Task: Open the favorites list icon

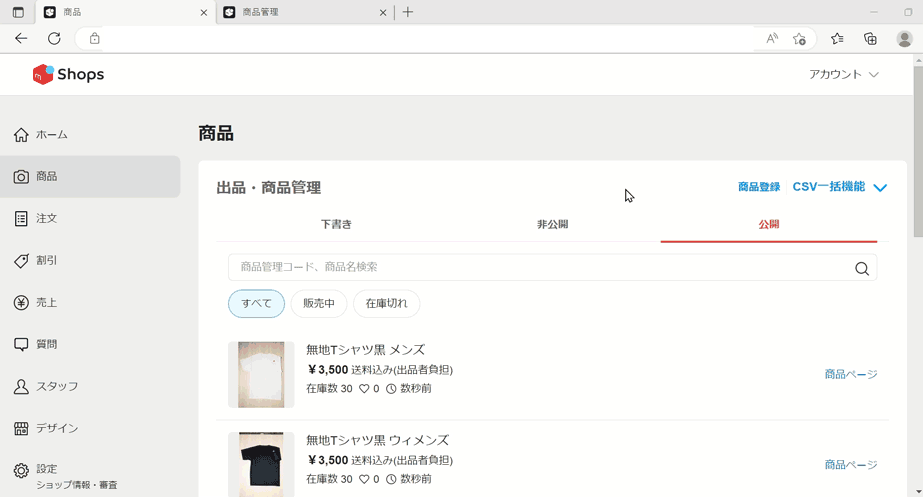Action: click(x=837, y=38)
